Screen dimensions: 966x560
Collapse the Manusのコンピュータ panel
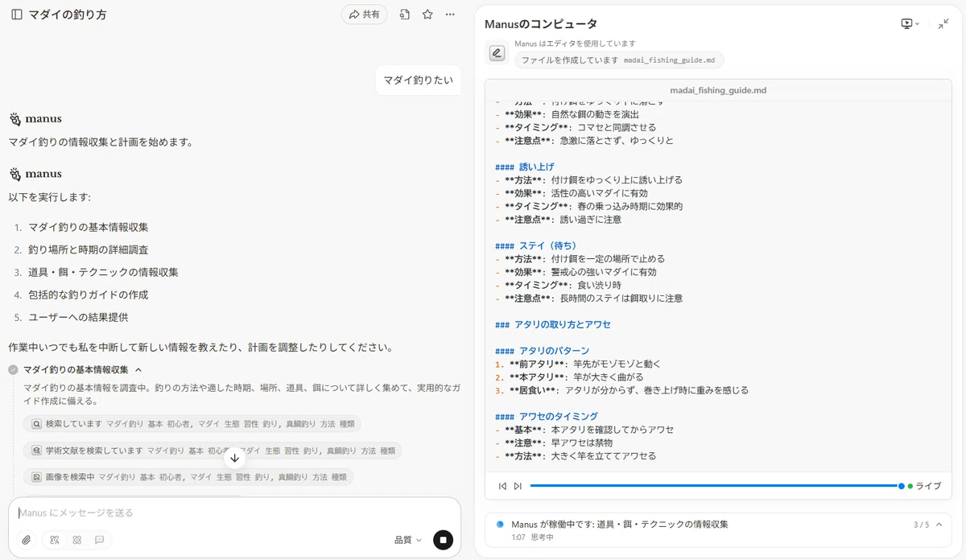(943, 24)
